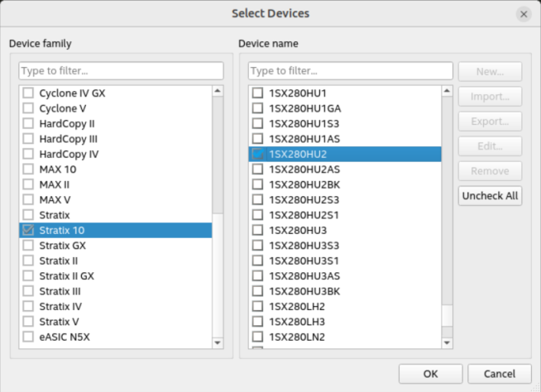
Task: Check the Cyclone V device family checkbox
Action: click(x=28, y=108)
